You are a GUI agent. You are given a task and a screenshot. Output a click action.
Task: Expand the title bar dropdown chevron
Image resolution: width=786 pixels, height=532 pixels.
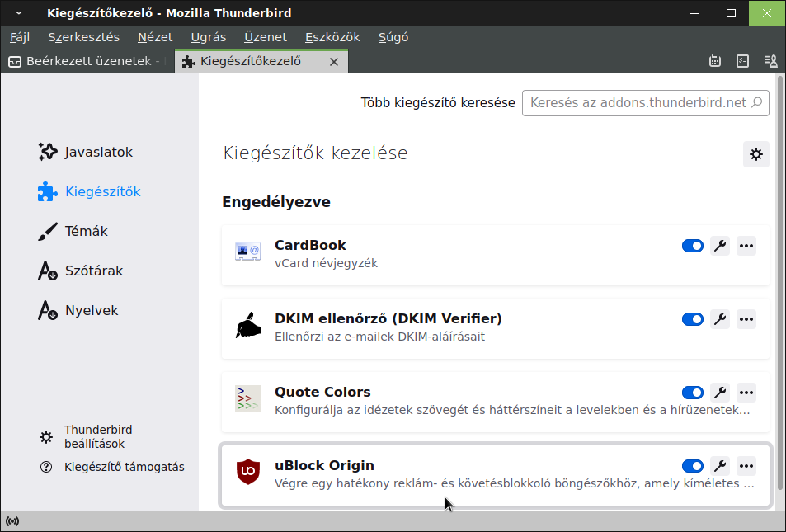18,13
